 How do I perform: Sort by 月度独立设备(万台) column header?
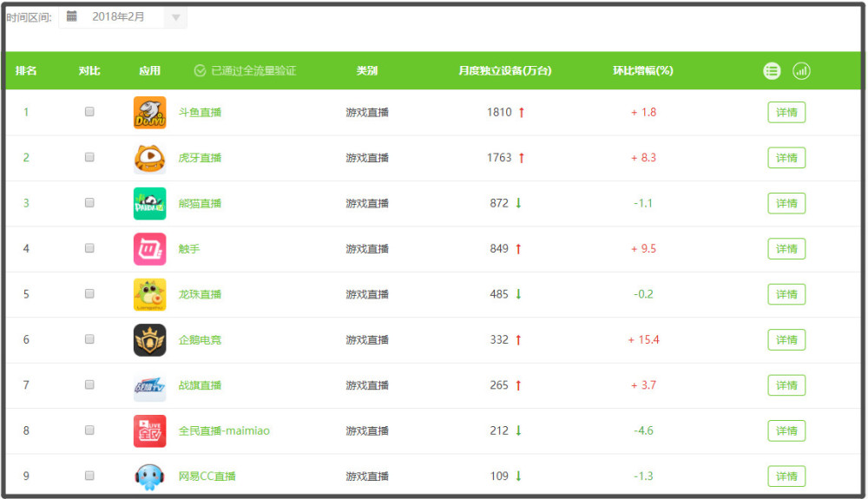pyautogui.click(x=505, y=71)
